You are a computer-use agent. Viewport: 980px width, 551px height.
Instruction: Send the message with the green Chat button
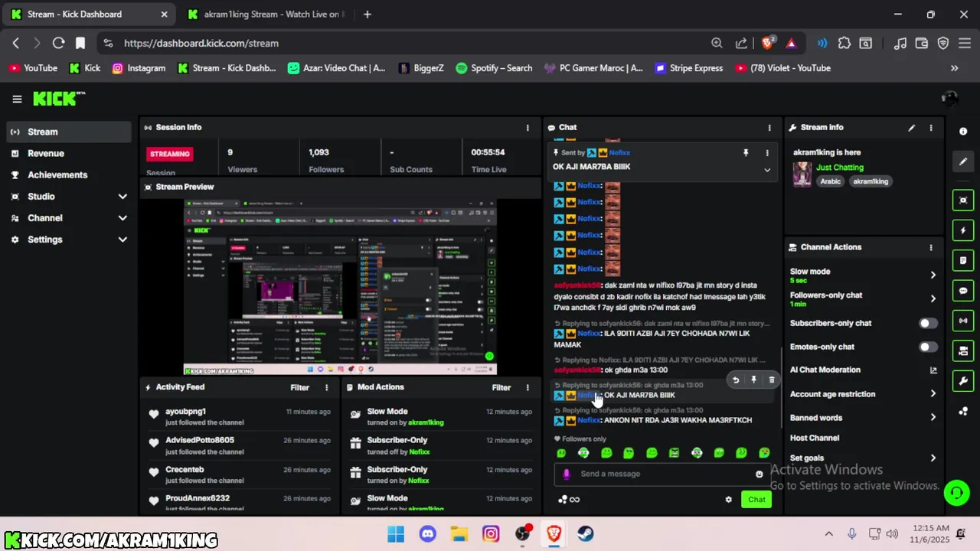756,500
